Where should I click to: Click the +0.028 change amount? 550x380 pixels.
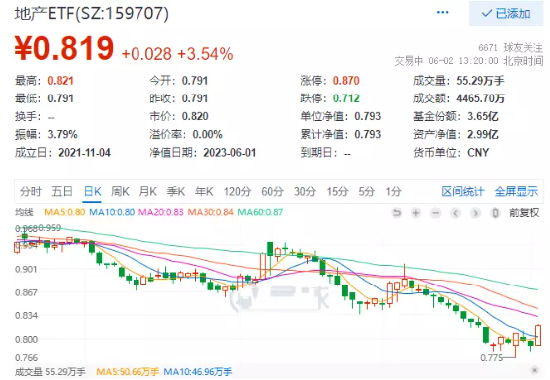pyautogui.click(x=147, y=54)
